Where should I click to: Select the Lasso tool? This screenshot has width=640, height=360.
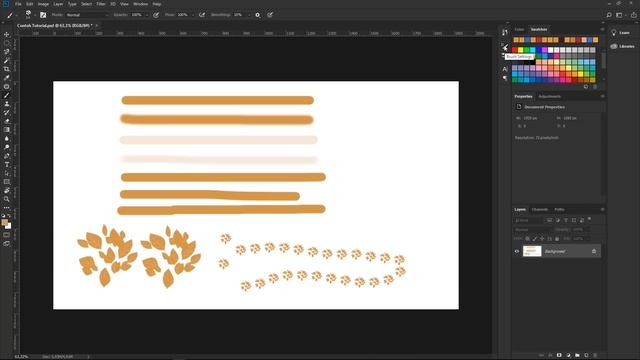click(7, 52)
